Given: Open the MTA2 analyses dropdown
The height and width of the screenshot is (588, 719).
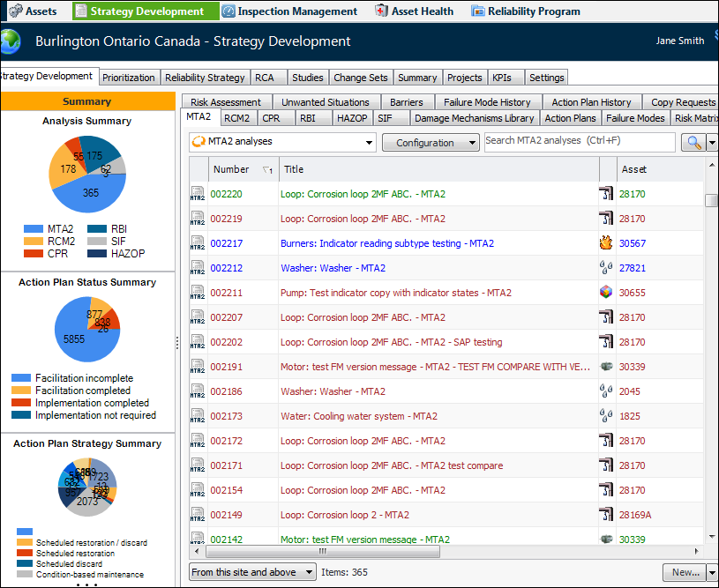Looking at the screenshot, I should point(282,142).
